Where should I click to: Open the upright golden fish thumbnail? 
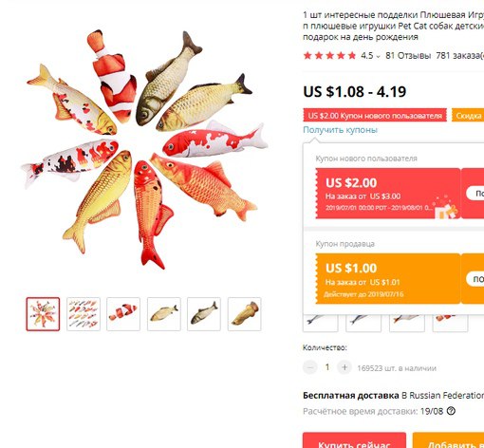[x=244, y=314]
